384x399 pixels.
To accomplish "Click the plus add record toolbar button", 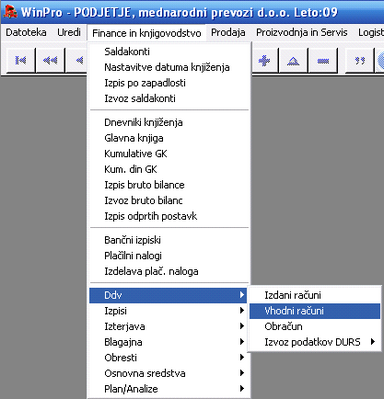I will tap(264, 60).
